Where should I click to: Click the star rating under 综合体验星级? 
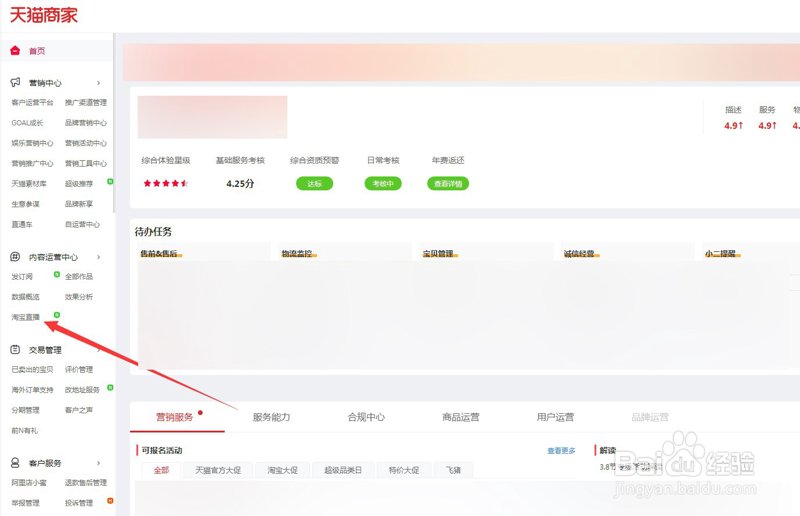166,183
